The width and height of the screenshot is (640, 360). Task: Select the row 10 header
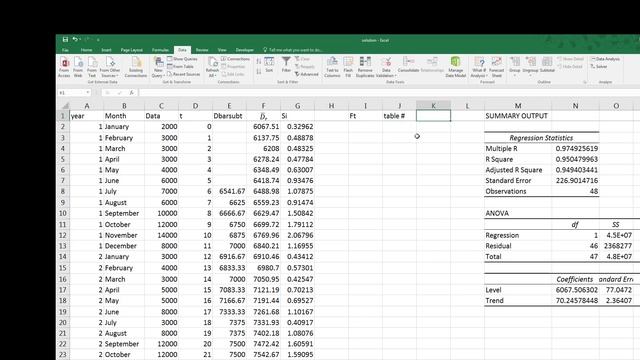63,213
